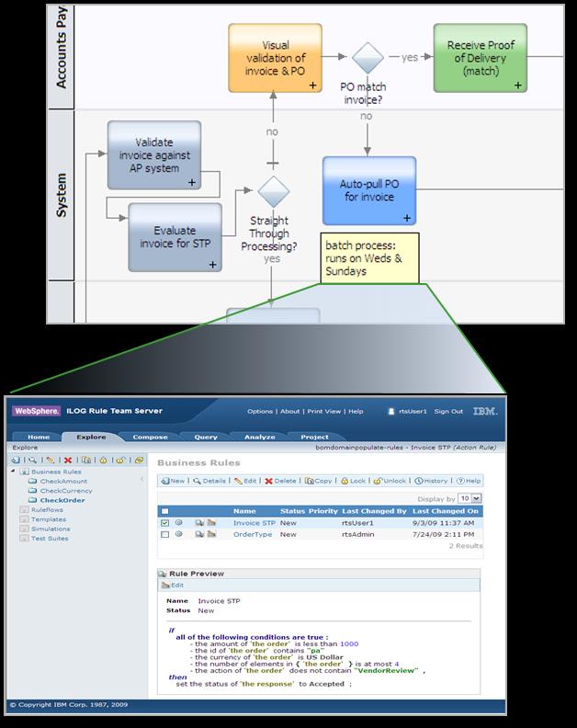The height and width of the screenshot is (728, 577).
Task: Click the details icon in Invoice STP row
Action: (199, 523)
